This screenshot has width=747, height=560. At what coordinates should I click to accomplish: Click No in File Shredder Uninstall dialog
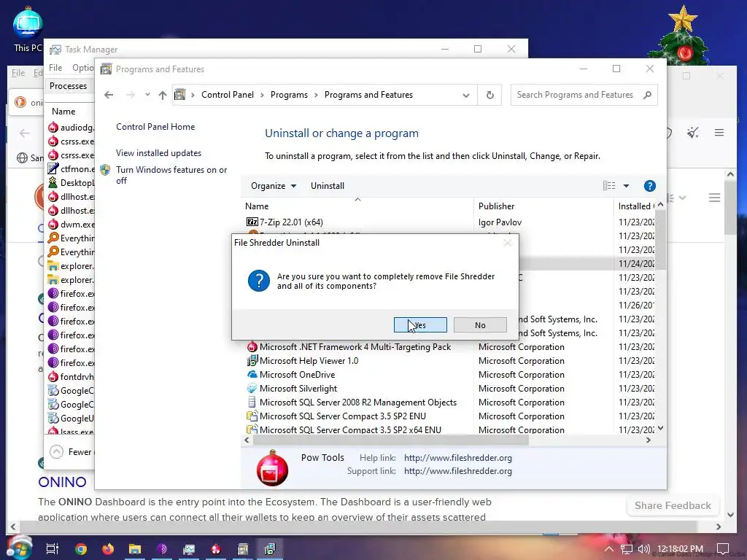(x=480, y=325)
